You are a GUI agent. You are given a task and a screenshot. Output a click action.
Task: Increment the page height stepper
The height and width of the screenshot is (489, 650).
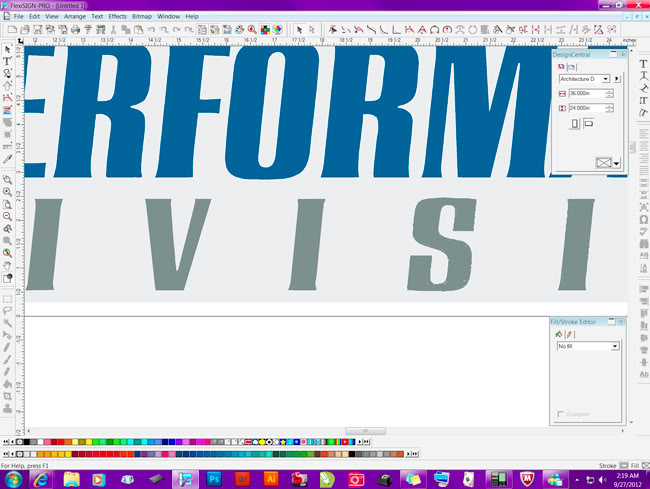[x=609, y=106]
